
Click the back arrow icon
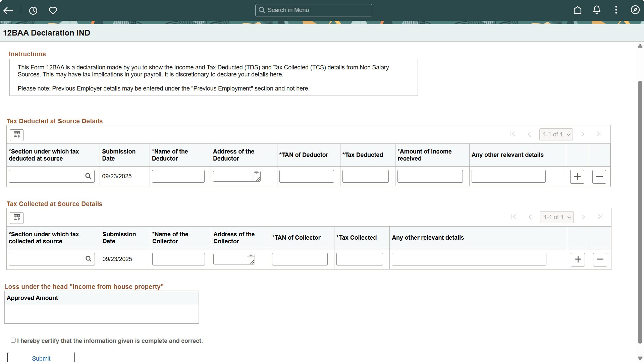click(8, 11)
